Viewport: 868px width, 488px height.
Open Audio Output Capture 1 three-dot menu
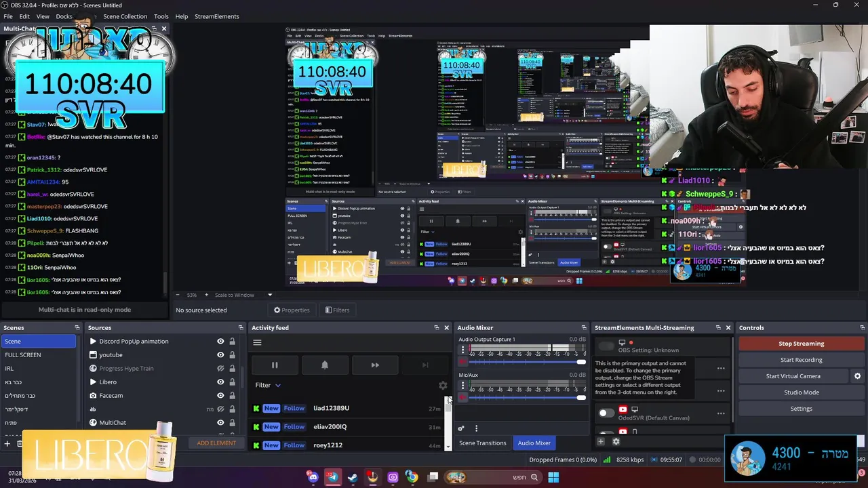point(463,350)
